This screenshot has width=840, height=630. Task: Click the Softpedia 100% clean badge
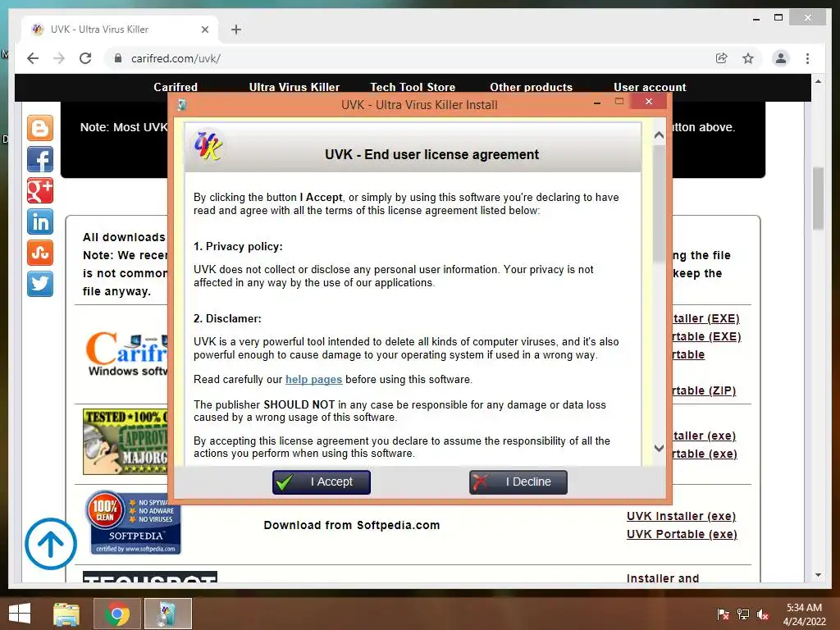pos(134,523)
